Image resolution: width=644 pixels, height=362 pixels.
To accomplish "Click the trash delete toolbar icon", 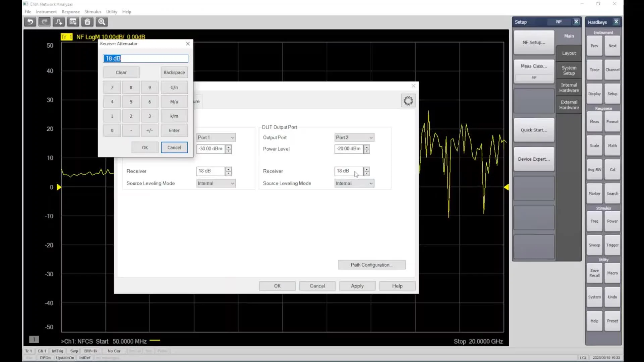I will tap(87, 22).
